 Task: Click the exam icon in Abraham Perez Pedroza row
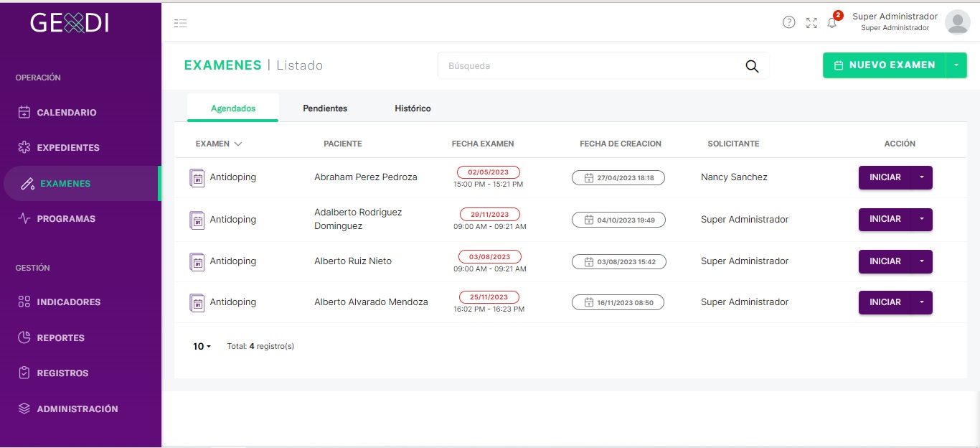[x=197, y=178]
